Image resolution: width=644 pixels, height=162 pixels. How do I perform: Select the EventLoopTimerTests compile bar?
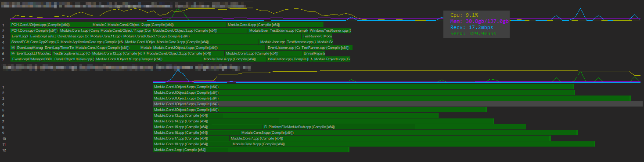pos(59,48)
